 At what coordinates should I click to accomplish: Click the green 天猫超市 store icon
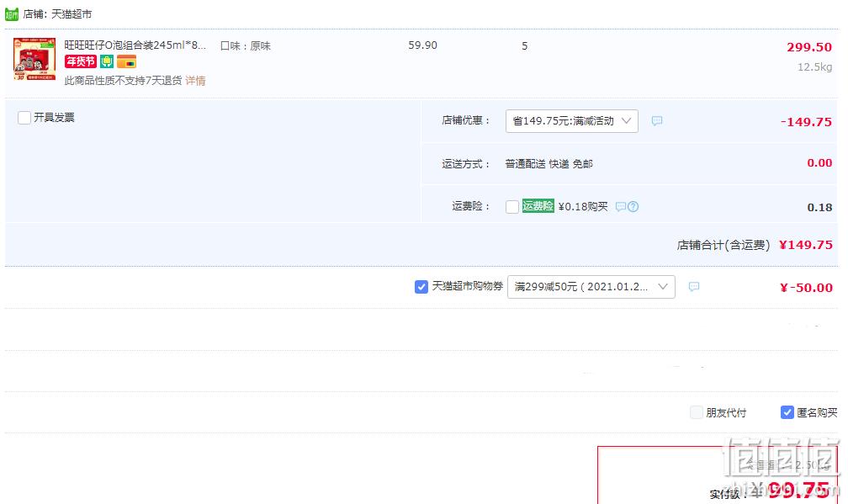pyautogui.click(x=12, y=14)
